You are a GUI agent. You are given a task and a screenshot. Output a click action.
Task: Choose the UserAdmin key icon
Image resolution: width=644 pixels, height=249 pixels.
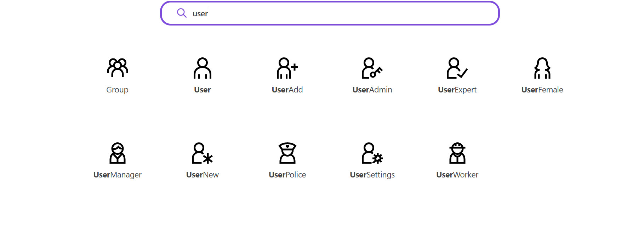pyautogui.click(x=372, y=68)
